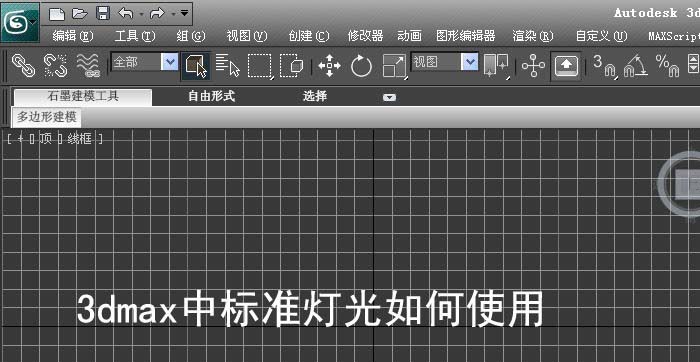The width and height of the screenshot is (700, 362).
Task: Select the Unlink Selection tool
Action: click(55, 66)
